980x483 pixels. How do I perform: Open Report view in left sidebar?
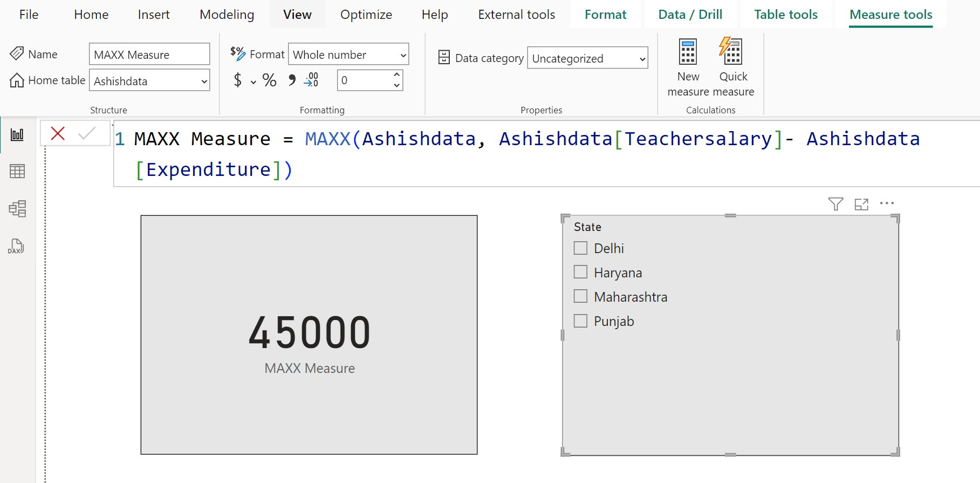pyautogui.click(x=17, y=134)
